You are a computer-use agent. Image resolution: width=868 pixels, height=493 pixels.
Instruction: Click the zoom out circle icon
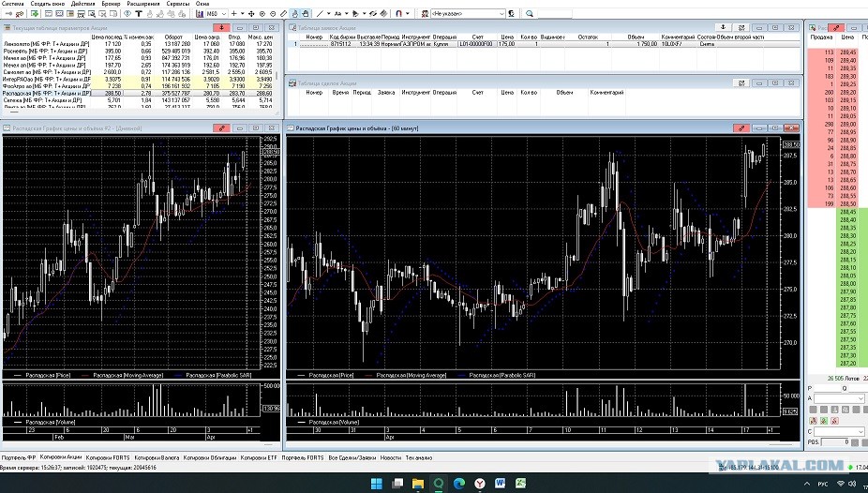[273, 13]
